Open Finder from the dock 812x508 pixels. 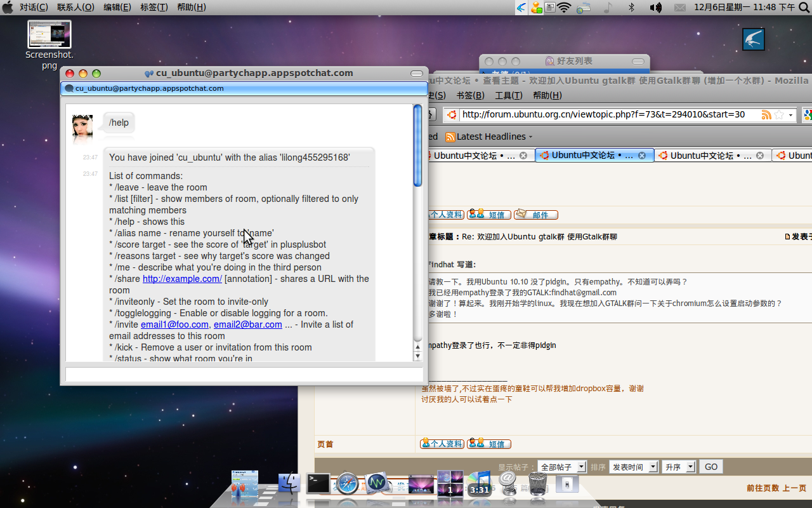click(x=289, y=483)
